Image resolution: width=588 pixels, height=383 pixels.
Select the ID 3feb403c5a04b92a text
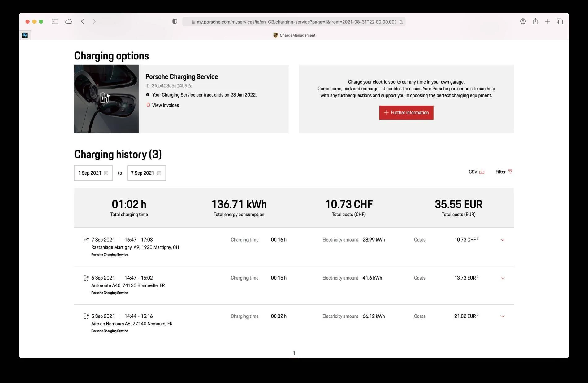(169, 86)
